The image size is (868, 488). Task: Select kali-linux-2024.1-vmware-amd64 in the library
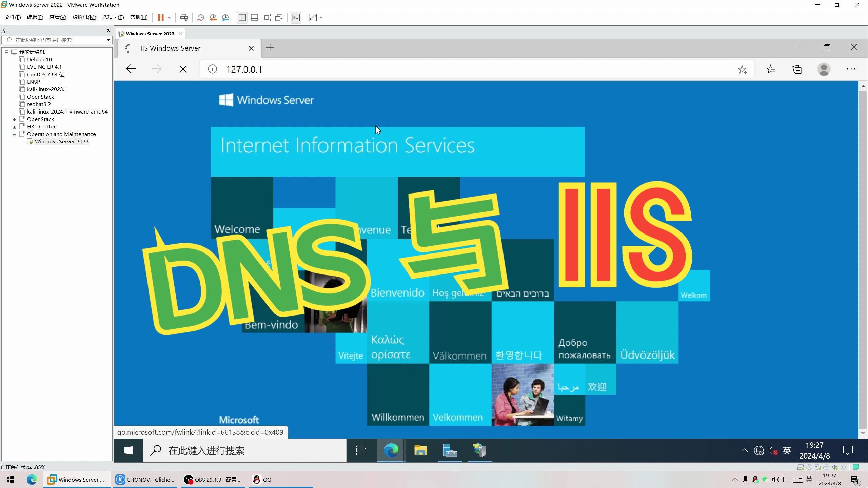[67, 112]
